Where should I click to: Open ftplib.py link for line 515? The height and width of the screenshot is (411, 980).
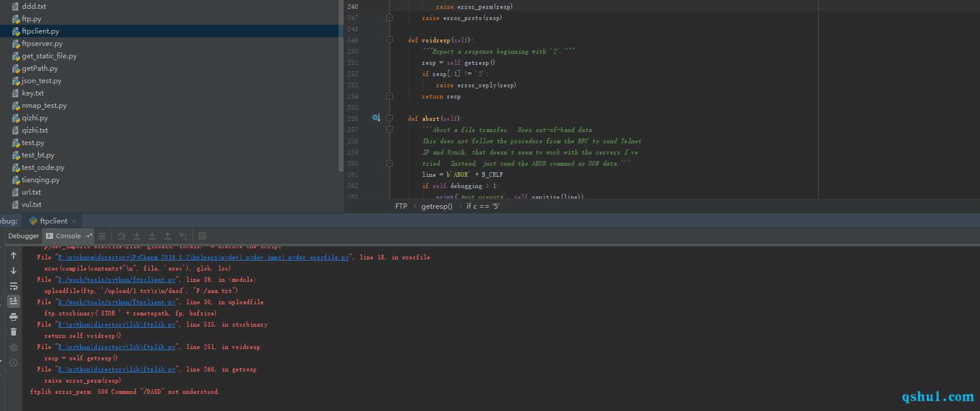click(117, 325)
